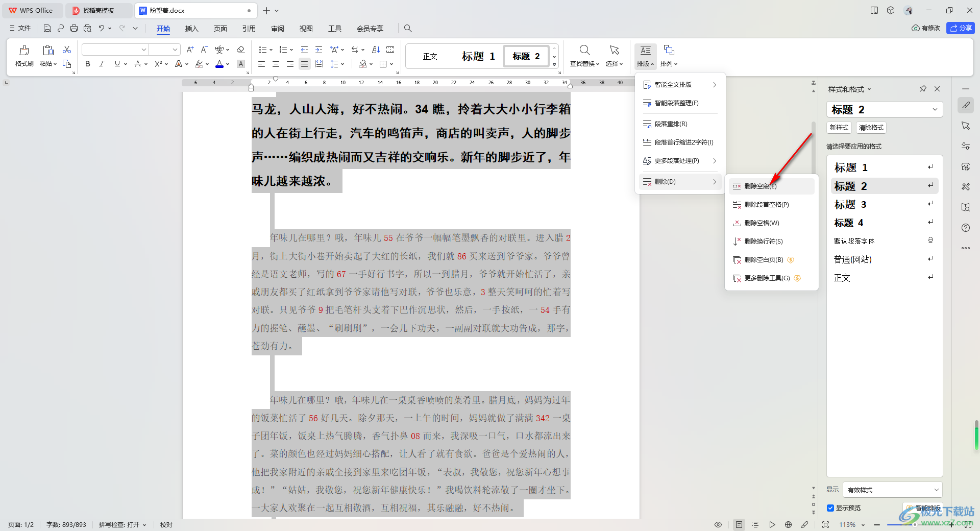Screen dimensions: 980x531
Task: Click the selection arrow icon in right sidebar
Action: 966,126
